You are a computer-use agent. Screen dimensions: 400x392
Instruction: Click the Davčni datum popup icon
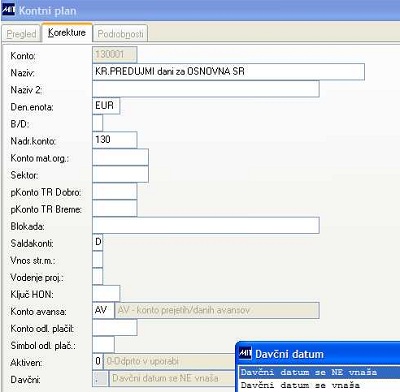click(x=245, y=353)
